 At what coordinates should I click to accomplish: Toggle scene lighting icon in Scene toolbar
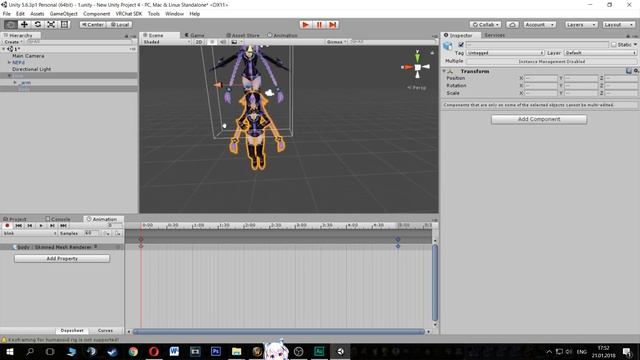click(212, 42)
